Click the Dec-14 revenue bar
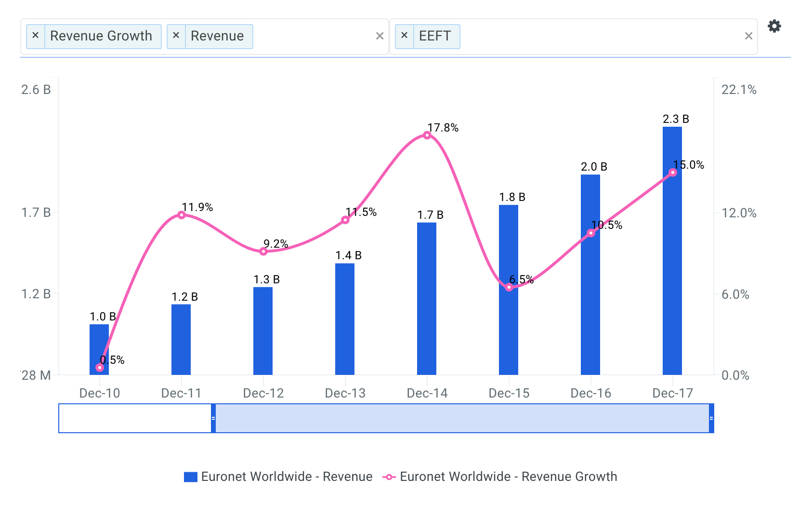Viewport: 812px width, 505px height. pyautogui.click(x=427, y=299)
